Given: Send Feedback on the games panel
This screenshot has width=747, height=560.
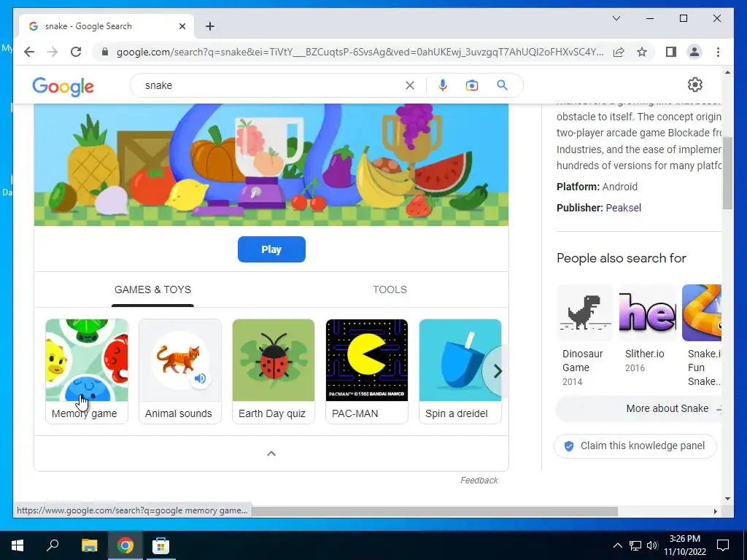Looking at the screenshot, I should 479,481.
